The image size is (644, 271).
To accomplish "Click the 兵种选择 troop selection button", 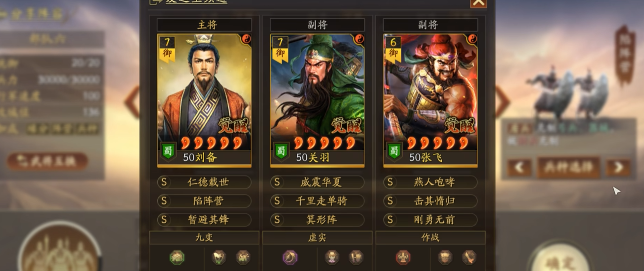I will coord(569,168).
